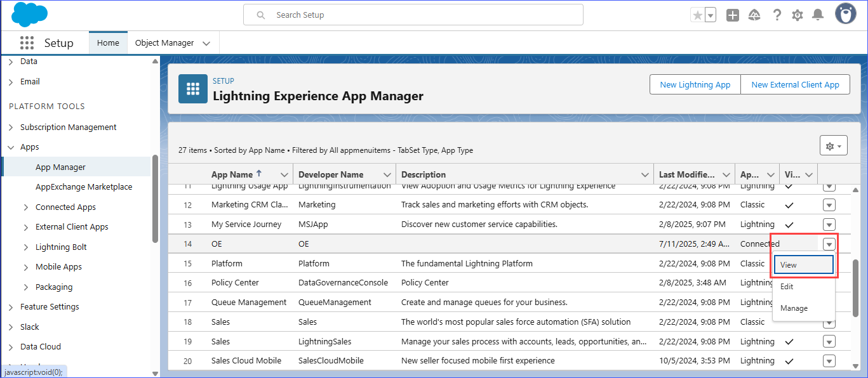Viewport: 868px width, 378px height.
Task: Click into the Search Setup field
Action: (x=419, y=15)
